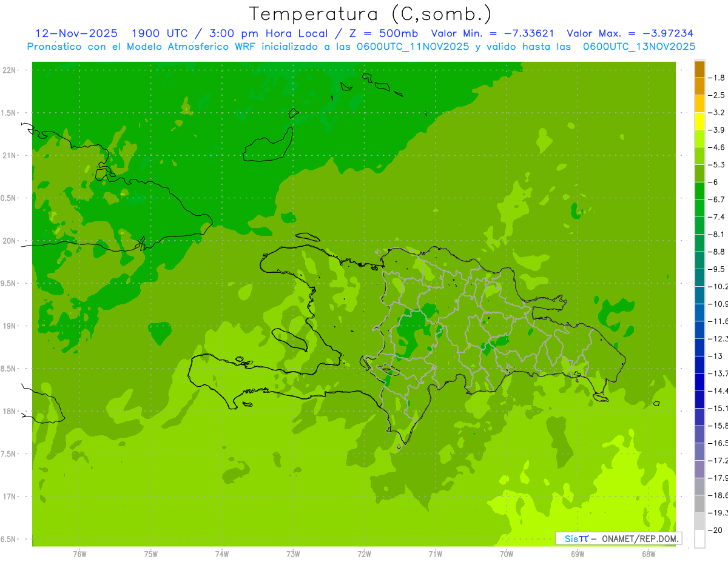Click the "18N" latitude axis label
The height and width of the screenshot is (562, 728).
coord(9,411)
